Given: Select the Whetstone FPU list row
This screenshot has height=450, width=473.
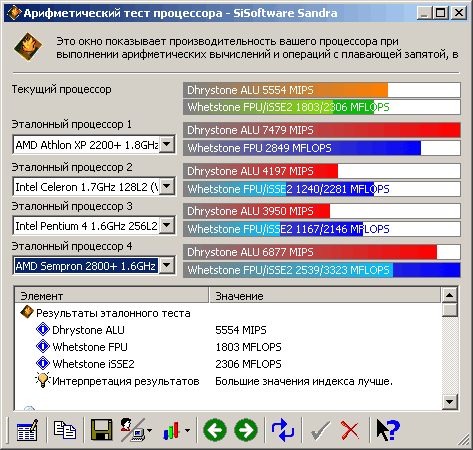Looking at the screenshot, I should (228, 347).
